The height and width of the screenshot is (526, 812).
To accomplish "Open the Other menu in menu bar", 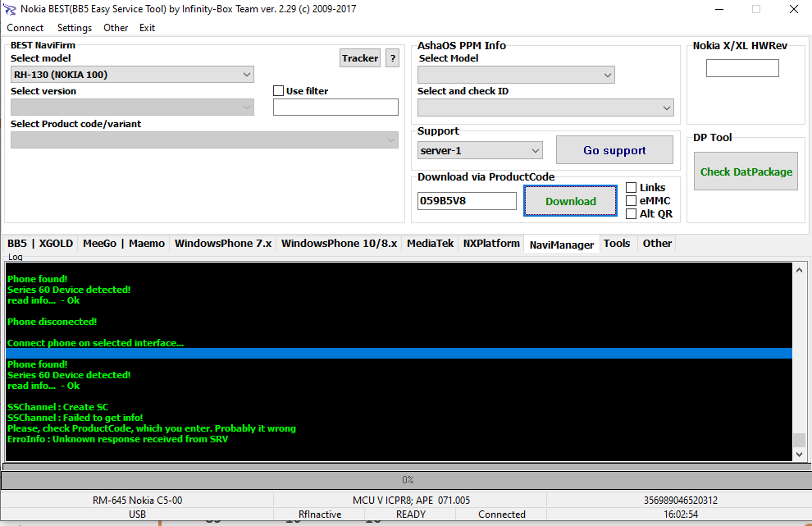I will (116, 28).
